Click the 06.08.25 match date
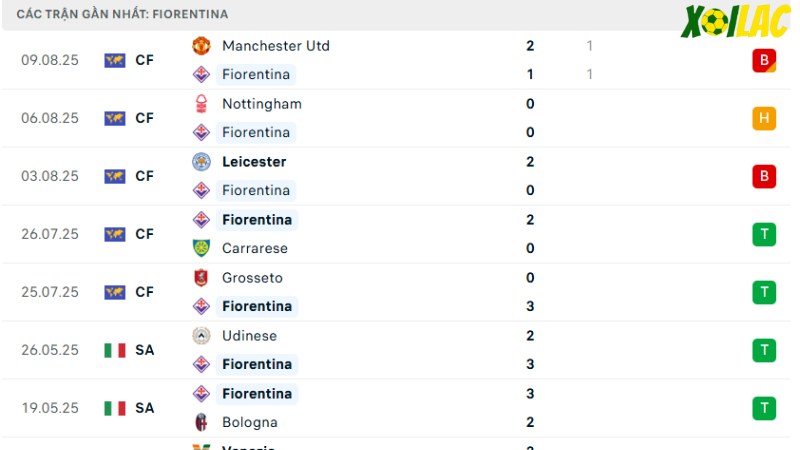This screenshot has height=450, width=800. pos(50,118)
